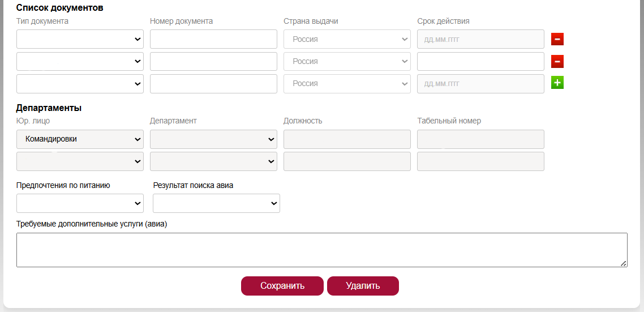Click the first Номер документа input field
This screenshot has height=312, width=644.
tap(213, 39)
